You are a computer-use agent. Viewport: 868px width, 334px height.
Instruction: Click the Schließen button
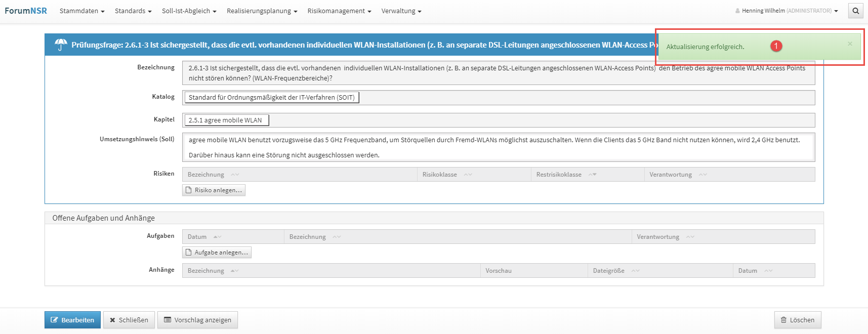(129, 320)
